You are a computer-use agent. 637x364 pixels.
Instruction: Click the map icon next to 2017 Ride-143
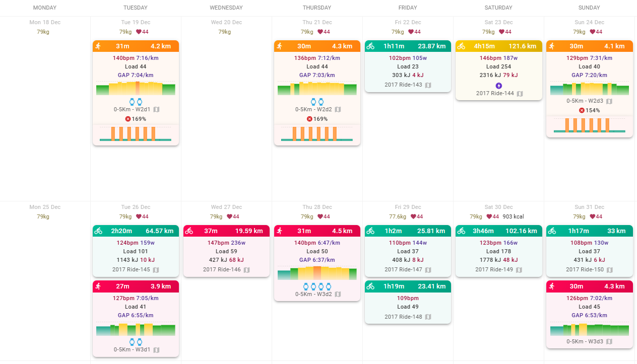pyautogui.click(x=428, y=85)
